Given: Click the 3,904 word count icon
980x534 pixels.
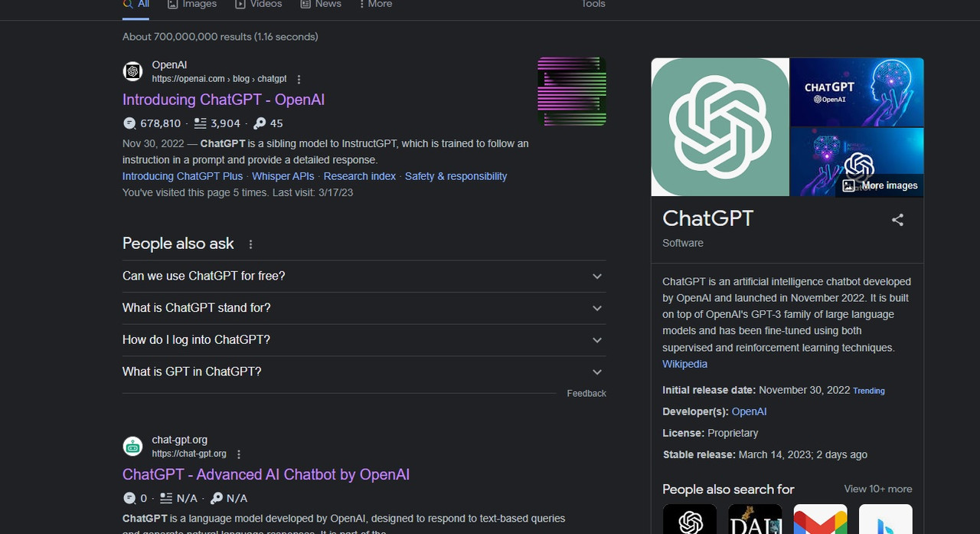Looking at the screenshot, I should coord(200,123).
